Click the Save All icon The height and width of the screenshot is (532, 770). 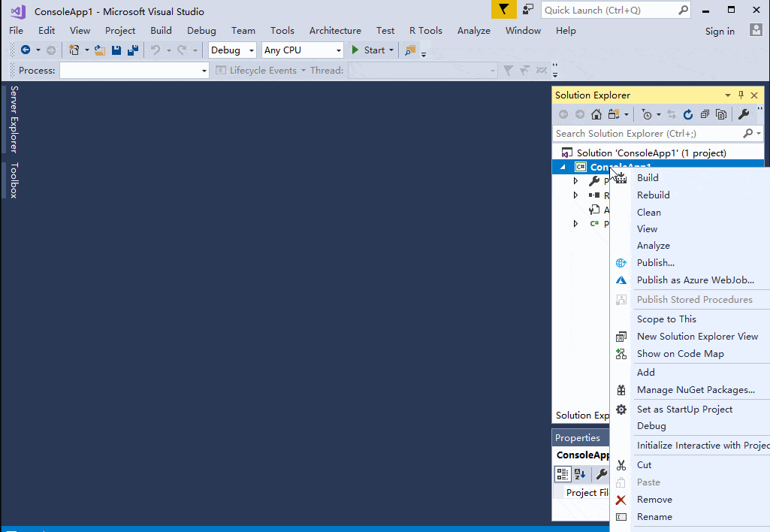tap(132, 50)
